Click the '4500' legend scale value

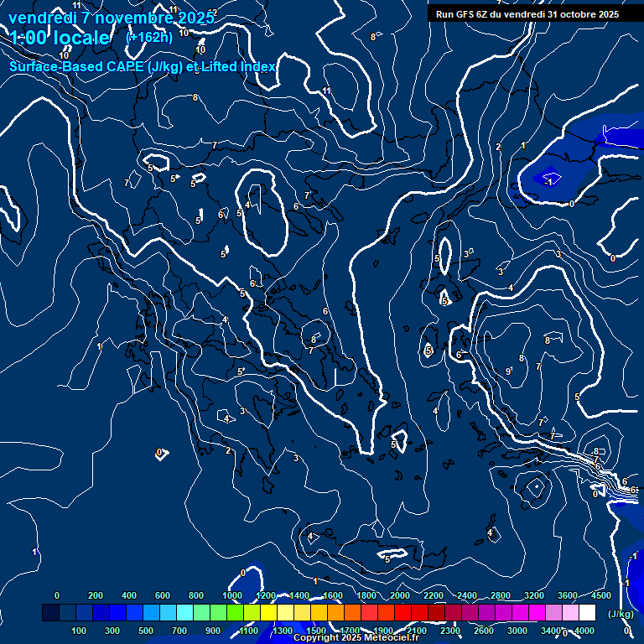tap(600, 595)
